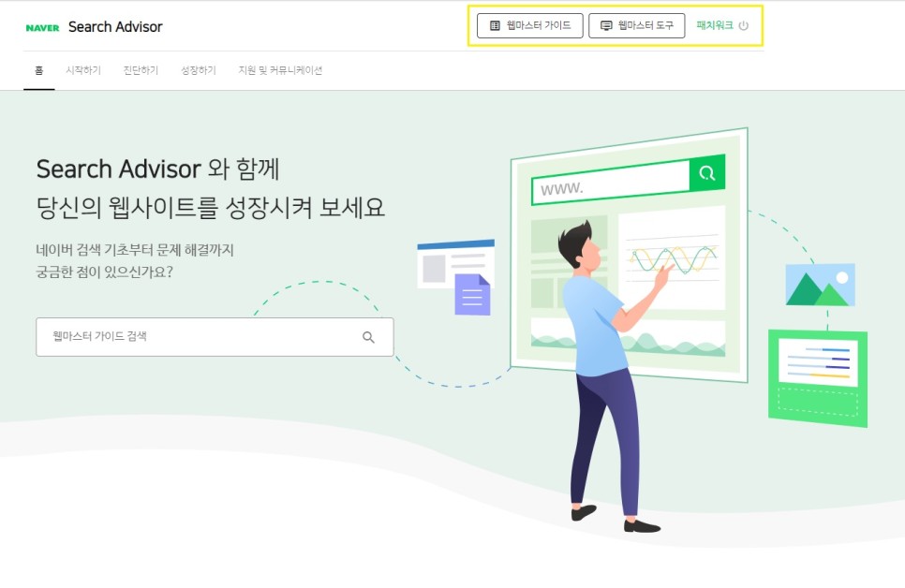Open 지원 및 커뮤니케이션 tab
Screen dimensions: 905x588
[x=280, y=70]
